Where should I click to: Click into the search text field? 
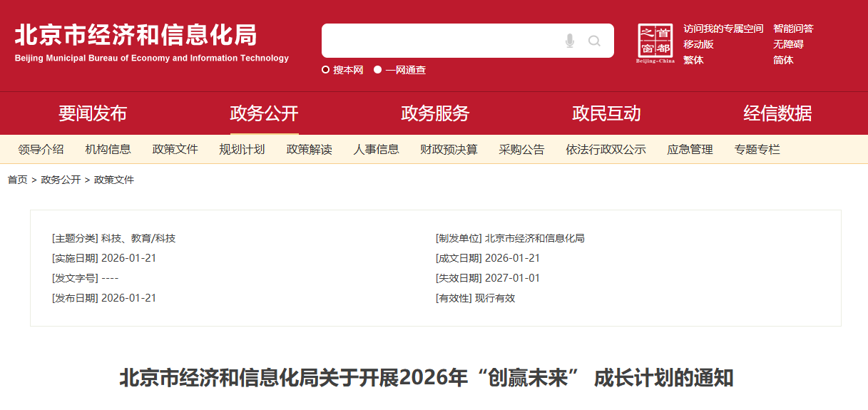point(439,41)
